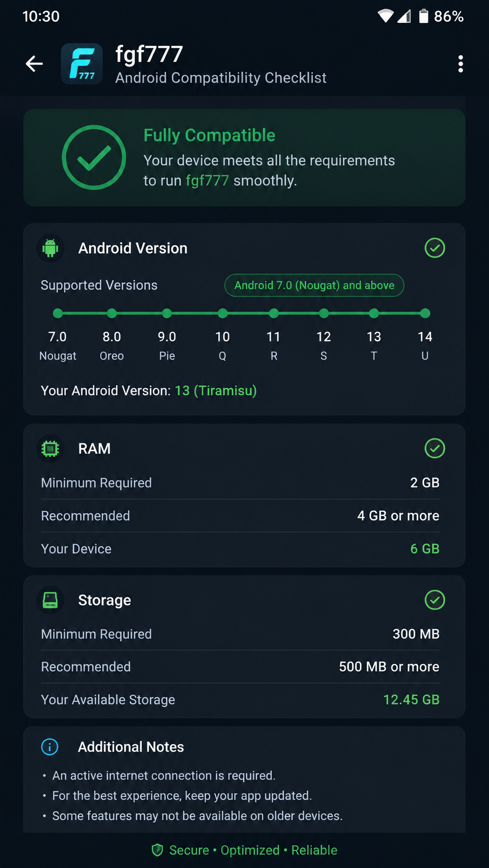Tap the large Fully Compatible checkmark icon

point(94,157)
